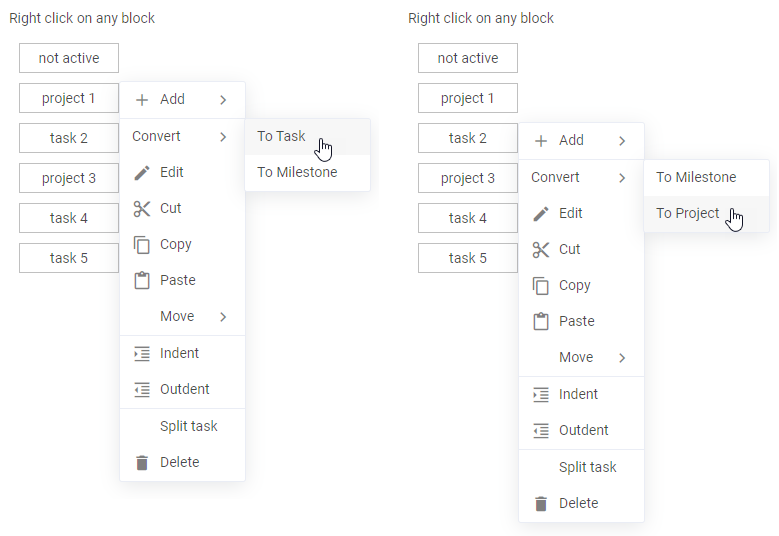Click the pencil Edit icon in right menu
779x536 pixels.
pyautogui.click(x=541, y=213)
